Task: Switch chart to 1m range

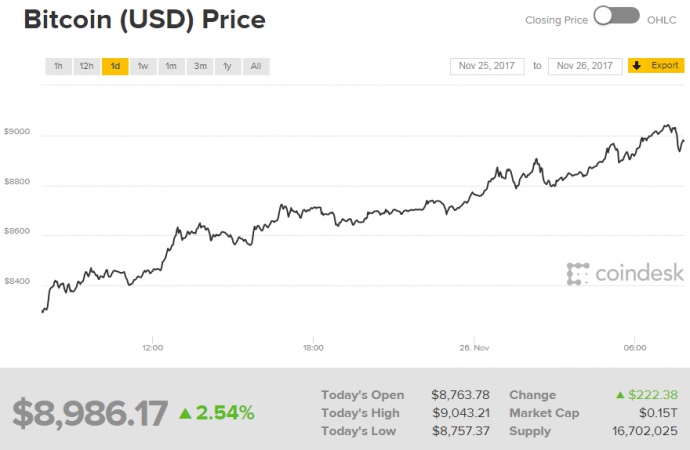Action: click(x=171, y=66)
